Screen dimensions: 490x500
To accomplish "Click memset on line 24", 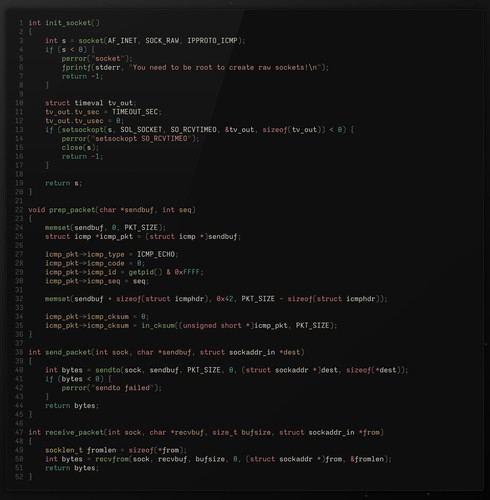I will coord(58,227).
